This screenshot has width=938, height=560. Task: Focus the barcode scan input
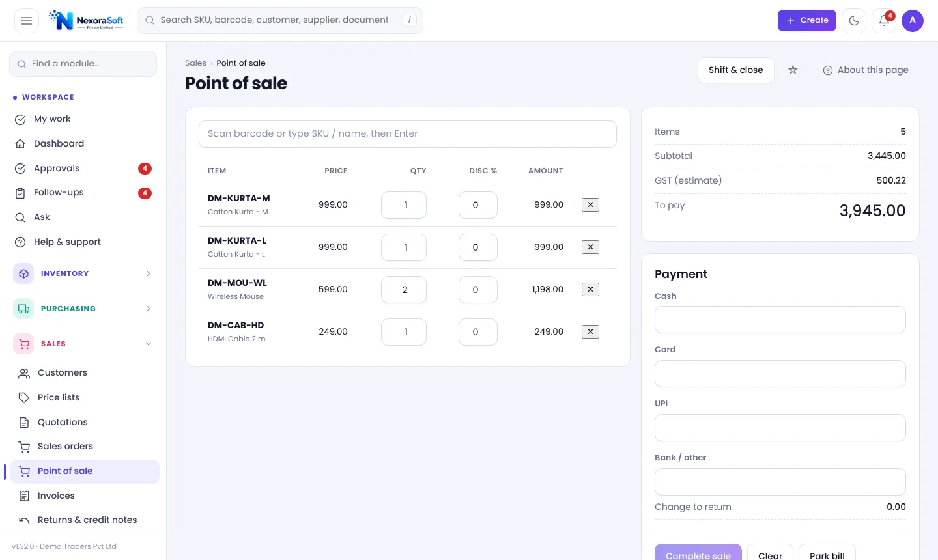click(408, 134)
